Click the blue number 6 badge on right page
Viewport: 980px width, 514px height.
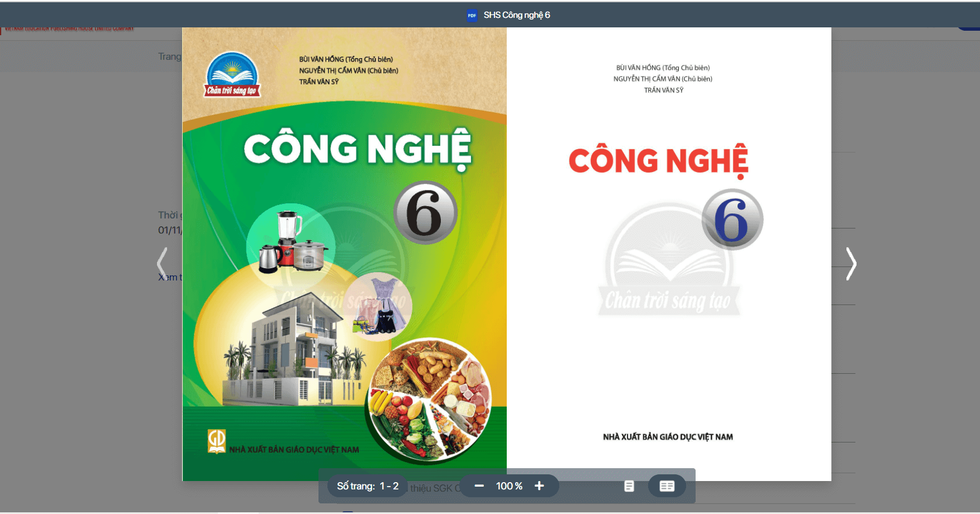pyautogui.click(x=732, y=220)
